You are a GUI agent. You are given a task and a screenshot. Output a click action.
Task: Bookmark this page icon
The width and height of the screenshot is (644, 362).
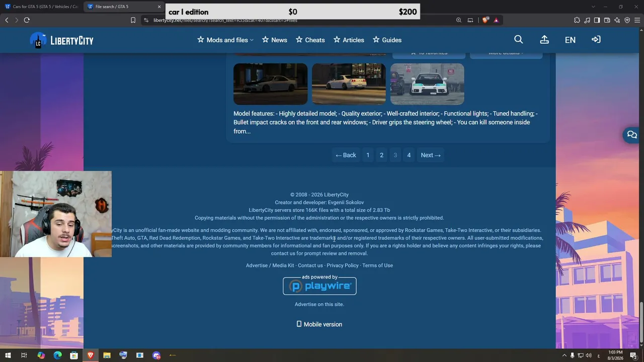(133, 20)
